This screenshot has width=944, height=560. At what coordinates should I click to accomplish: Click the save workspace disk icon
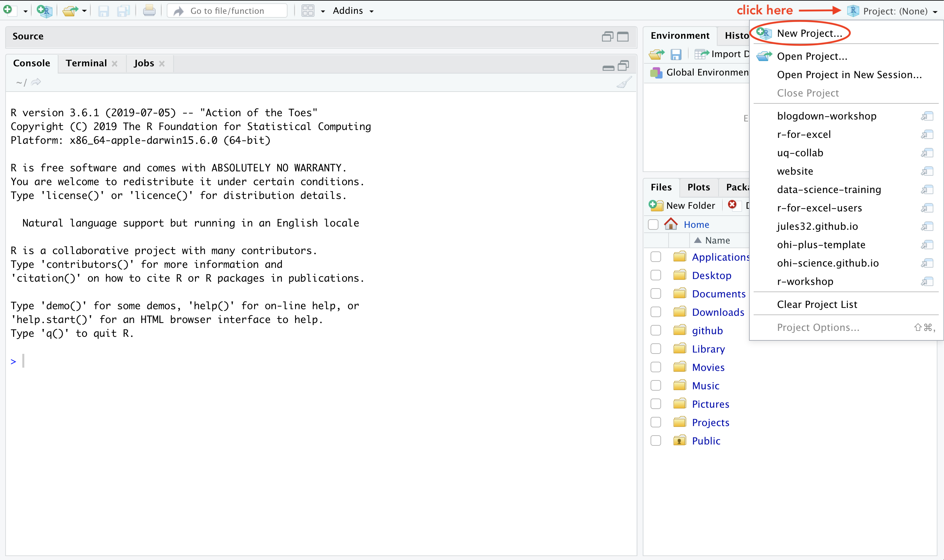click(x=676, y=55)
